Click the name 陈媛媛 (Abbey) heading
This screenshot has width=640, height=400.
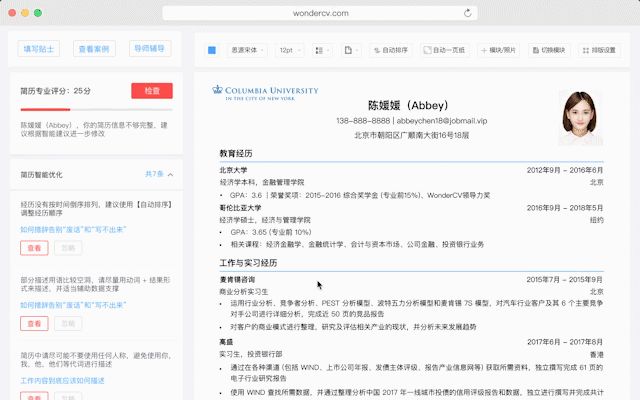point(408,105)
